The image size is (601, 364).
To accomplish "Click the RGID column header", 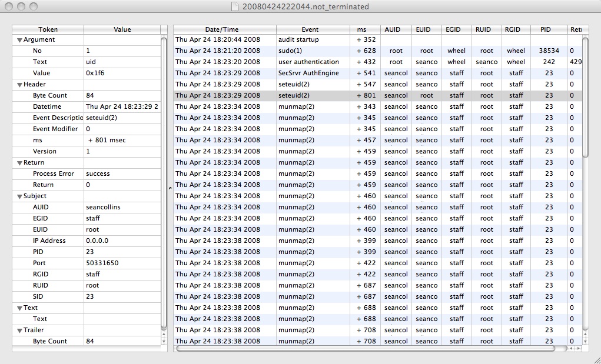I will (x=516, y=29).
